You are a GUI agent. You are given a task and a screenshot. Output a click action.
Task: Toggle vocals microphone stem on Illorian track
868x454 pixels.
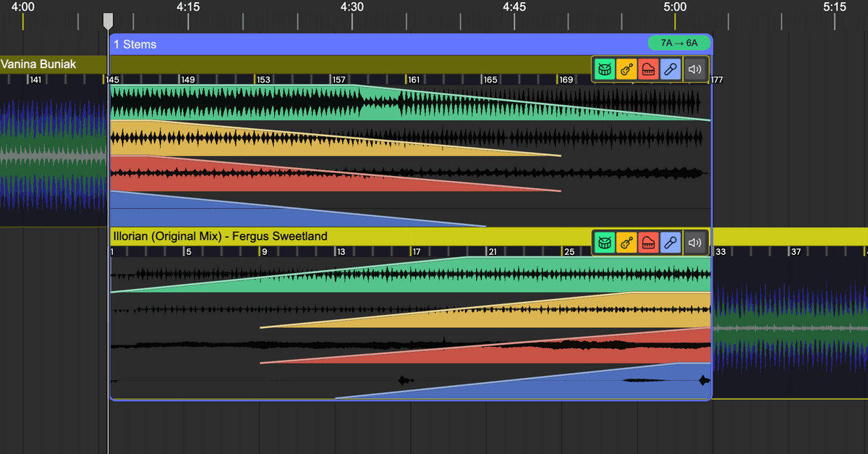[x=671, y=243]
